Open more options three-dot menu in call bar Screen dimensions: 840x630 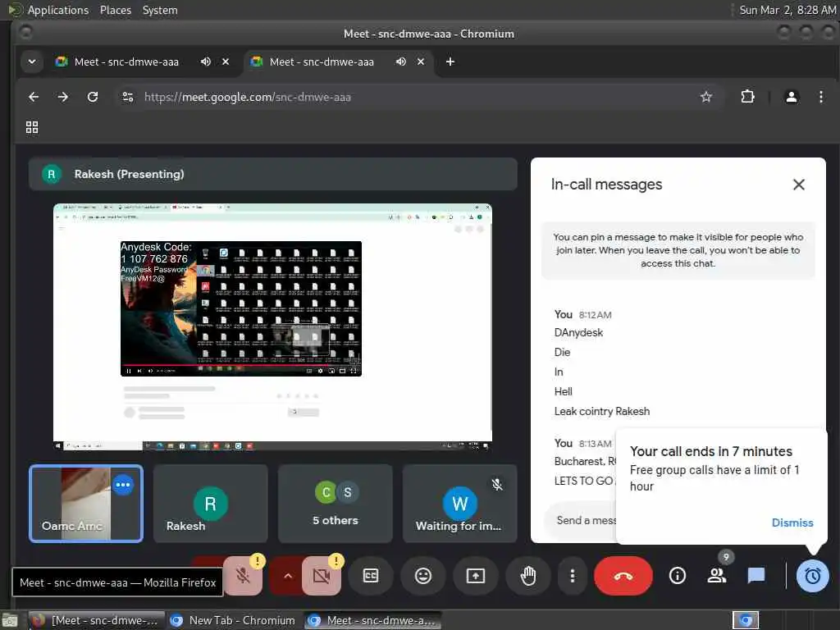tap(572, 576)
